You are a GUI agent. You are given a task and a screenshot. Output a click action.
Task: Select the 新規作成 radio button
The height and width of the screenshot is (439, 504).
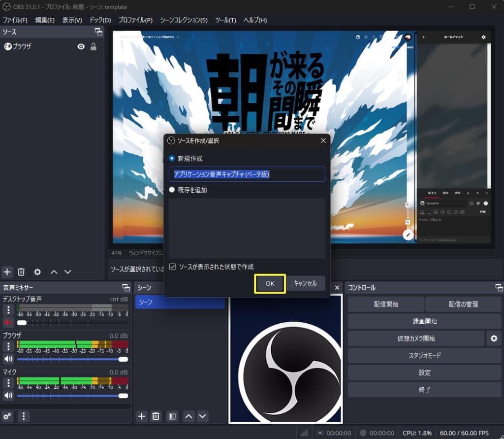tap(172, 159)
